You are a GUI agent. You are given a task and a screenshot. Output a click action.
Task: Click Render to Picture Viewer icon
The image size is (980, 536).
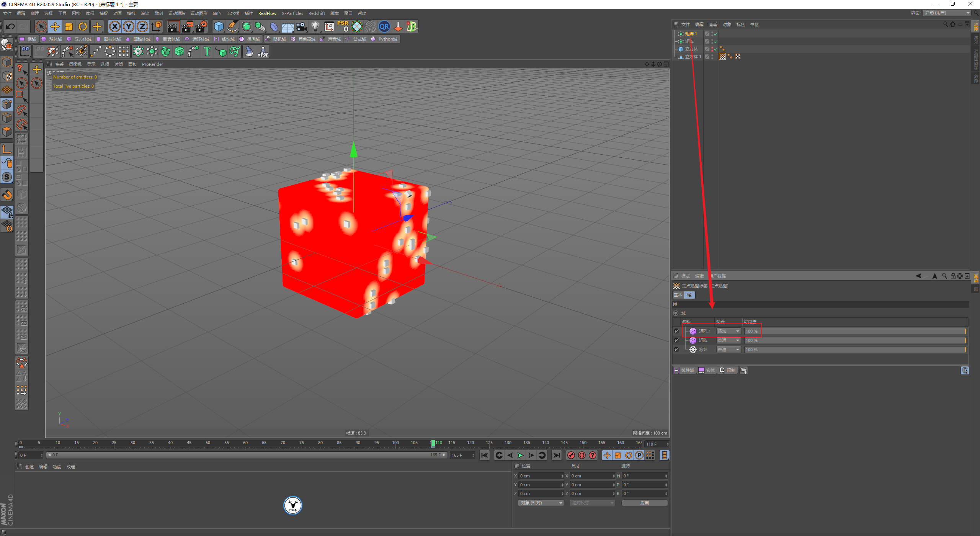[187, 26]
